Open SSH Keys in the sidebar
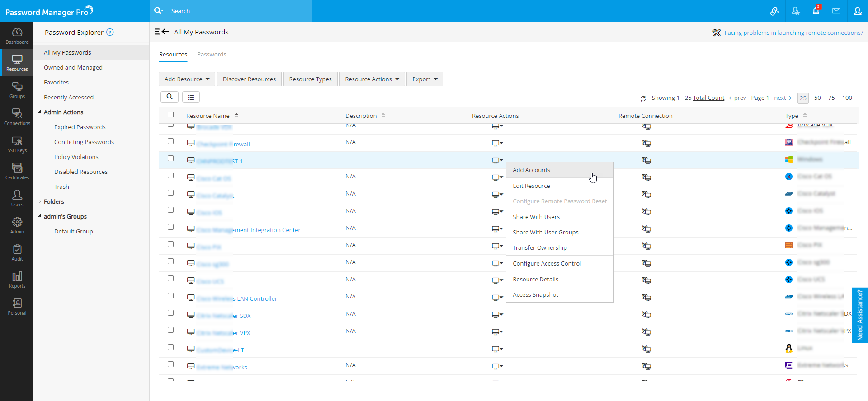This screenshot has width=868, height=401. (17, 144)
